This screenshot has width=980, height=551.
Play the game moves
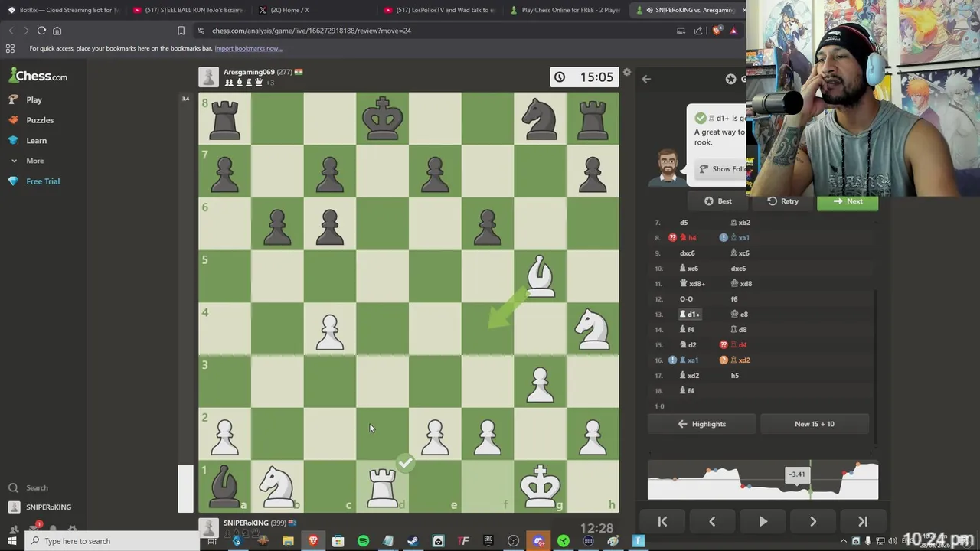coord(763,522)
